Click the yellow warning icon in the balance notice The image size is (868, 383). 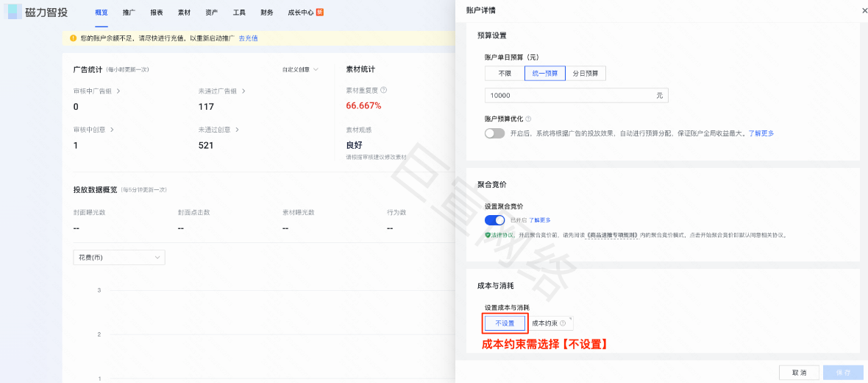pyautogui.click(x=73, y=38)
